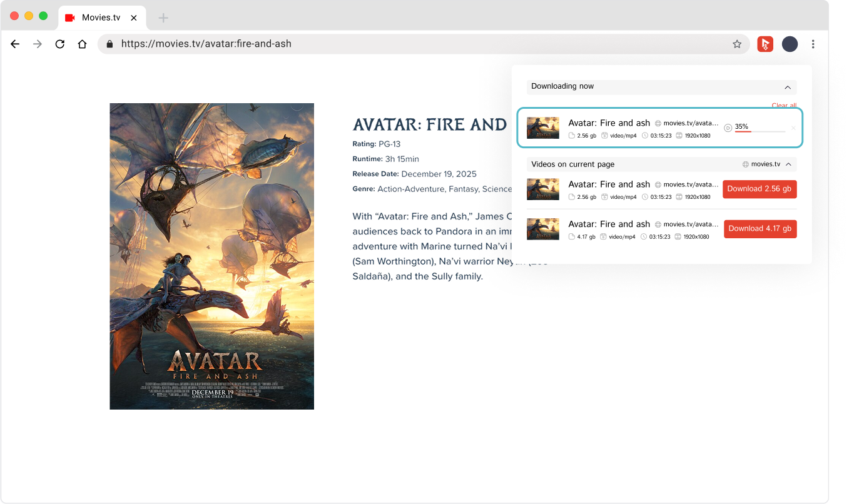Open the Chrome three-dot menu
The height and width of the screenshot is (504, 854).
[813, 44]
